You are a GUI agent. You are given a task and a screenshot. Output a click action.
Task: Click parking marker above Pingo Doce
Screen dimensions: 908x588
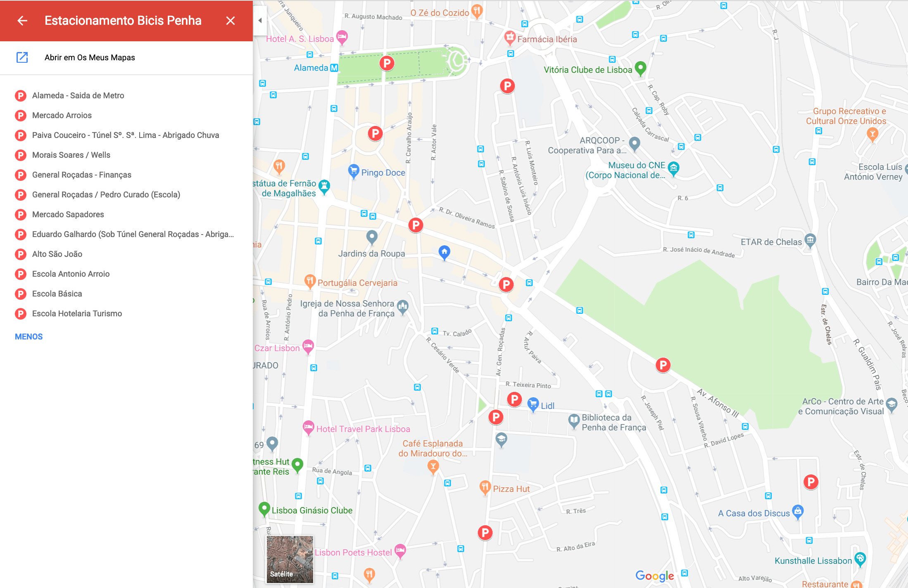coord(376,133)
